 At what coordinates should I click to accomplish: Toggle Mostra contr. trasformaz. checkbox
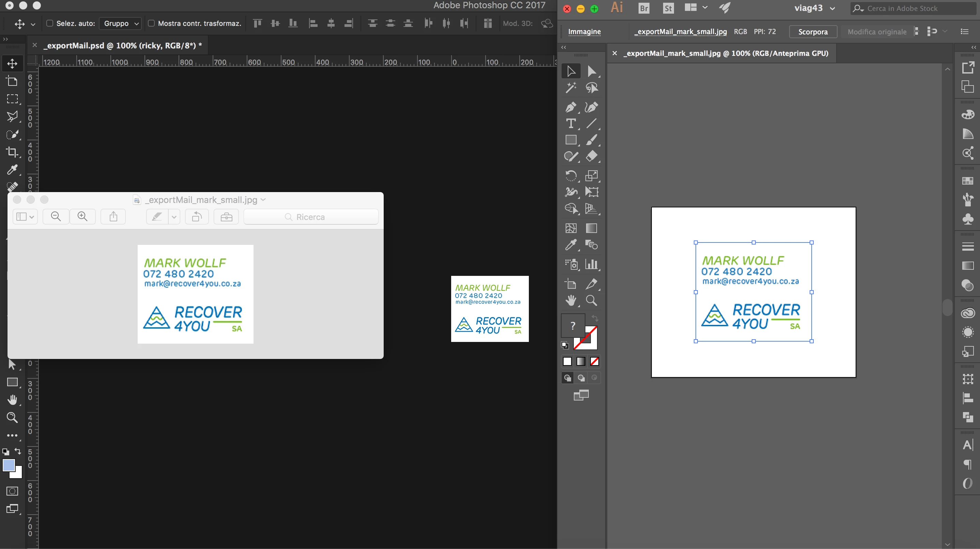tap(151, 23)
